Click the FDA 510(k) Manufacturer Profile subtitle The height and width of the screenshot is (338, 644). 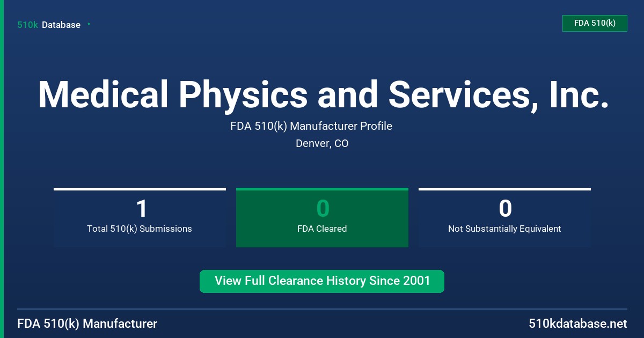tap(311, 126)
